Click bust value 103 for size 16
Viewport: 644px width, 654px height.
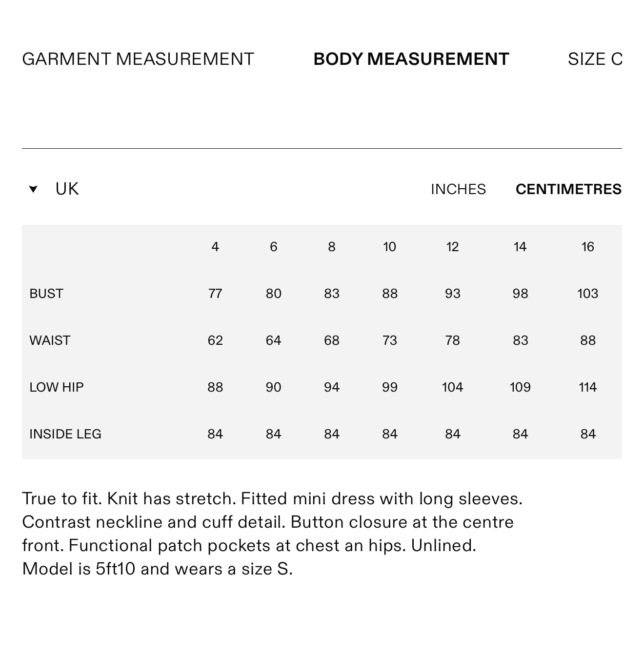coord(588,294)
